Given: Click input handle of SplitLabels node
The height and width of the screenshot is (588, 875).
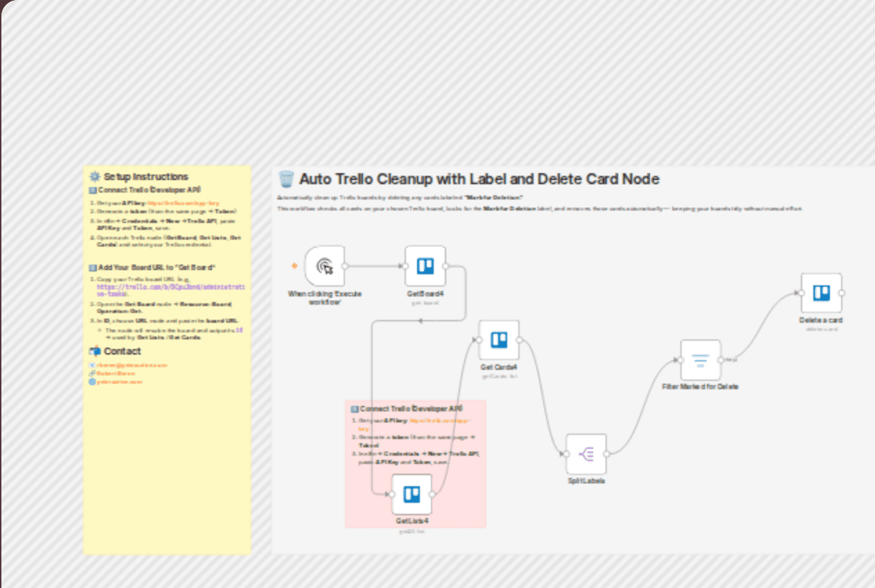Looking at the screenshot, I should [566, 454].
